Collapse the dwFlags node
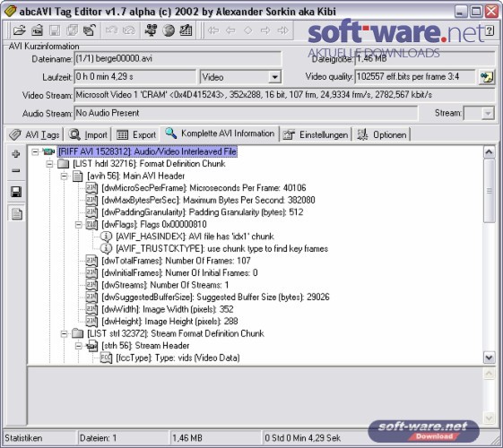The image size is (503, 448). coord(78,224)
